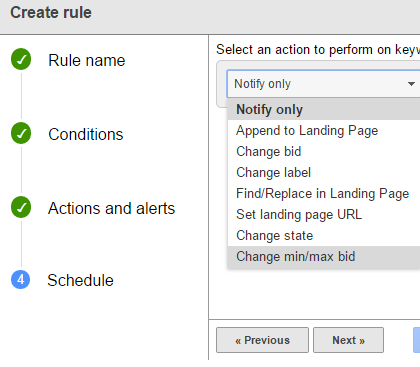The width and height of the screenshot is (420, 367).
Task: Click the Next button
Action: [348, 340]
